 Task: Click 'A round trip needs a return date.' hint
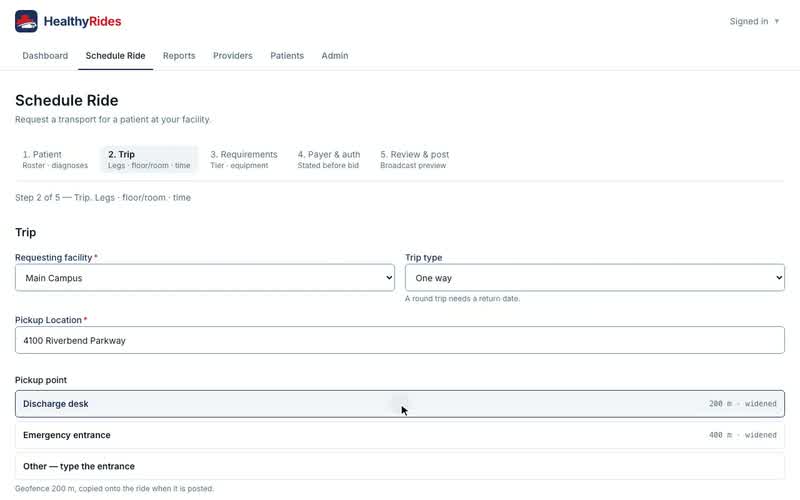(x=462, y=298)
